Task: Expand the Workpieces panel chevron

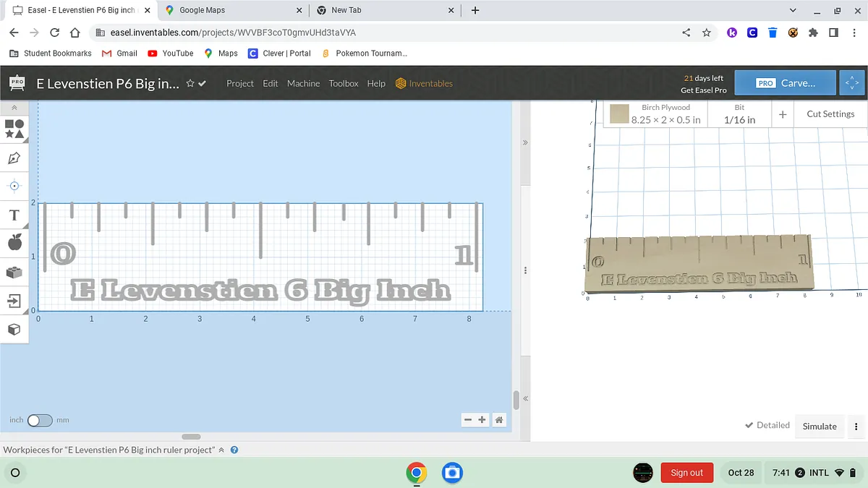Action: coord(221,450)
